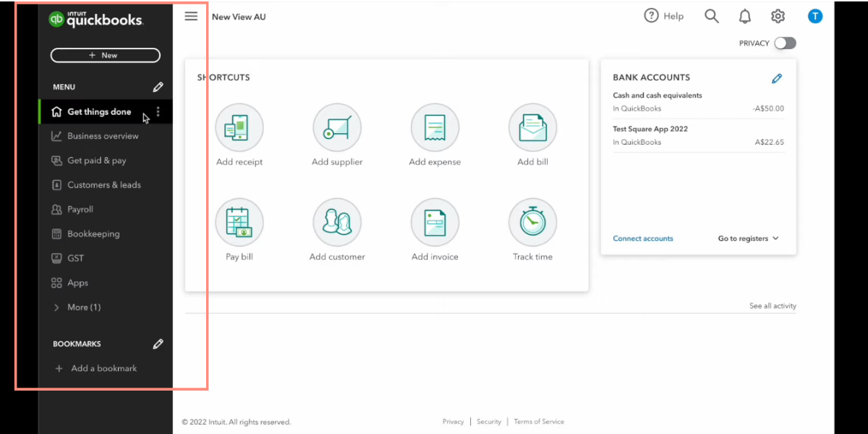Open user profile avatar T
This screenshot has width=868, height=434.
coord(815,16)
